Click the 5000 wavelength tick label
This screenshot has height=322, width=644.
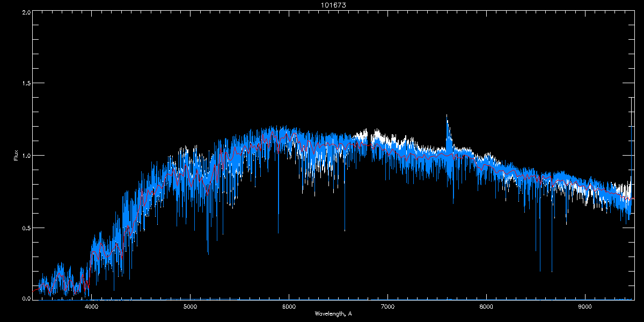[190, 306]
